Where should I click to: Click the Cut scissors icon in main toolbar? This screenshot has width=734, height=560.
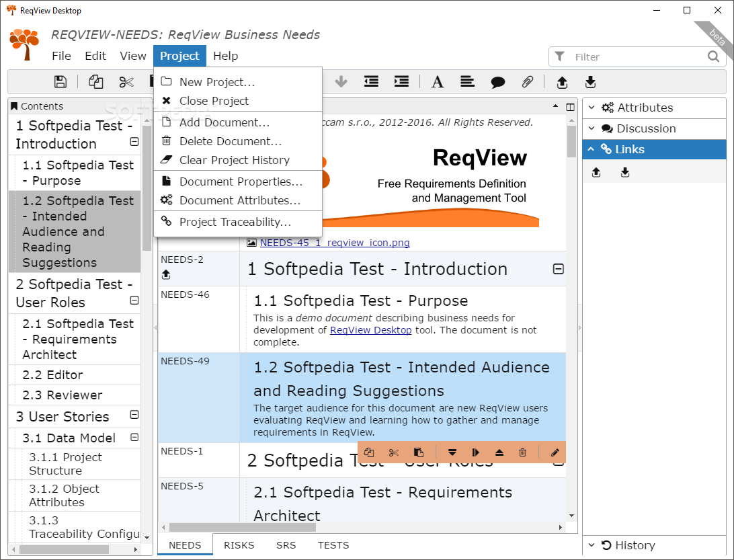point(126,82)
